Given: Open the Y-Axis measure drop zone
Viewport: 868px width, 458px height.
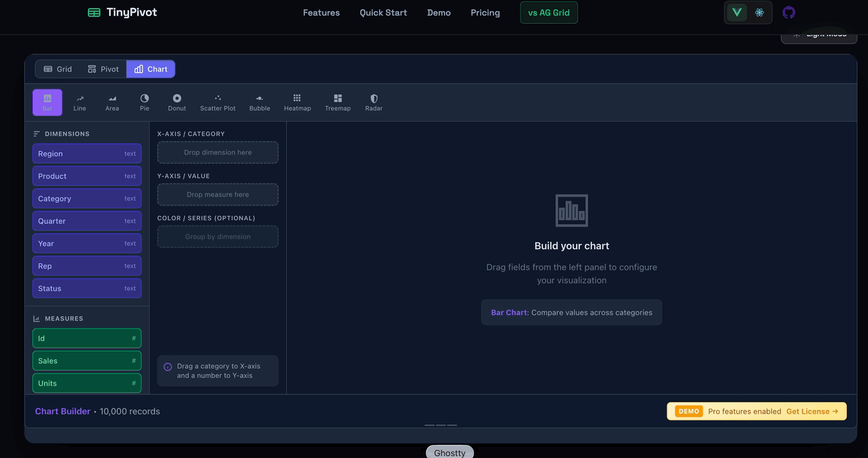Looking at the screenshot, I should point(217,194).
